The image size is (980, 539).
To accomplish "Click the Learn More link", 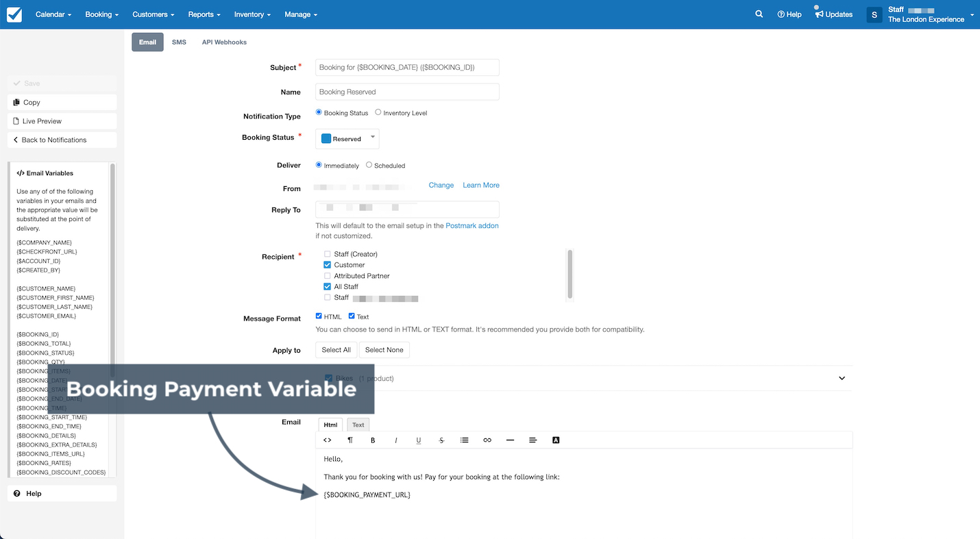I will click(x=481, y=185).
